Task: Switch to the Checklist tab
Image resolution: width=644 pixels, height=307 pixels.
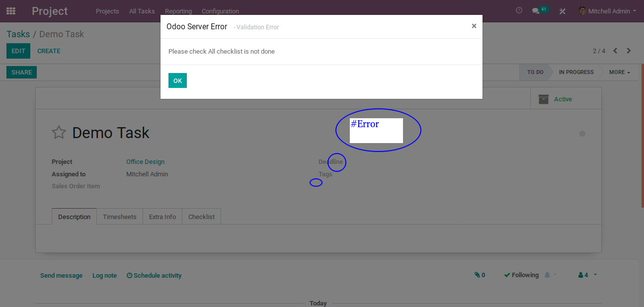Action: tap(202, 217)
